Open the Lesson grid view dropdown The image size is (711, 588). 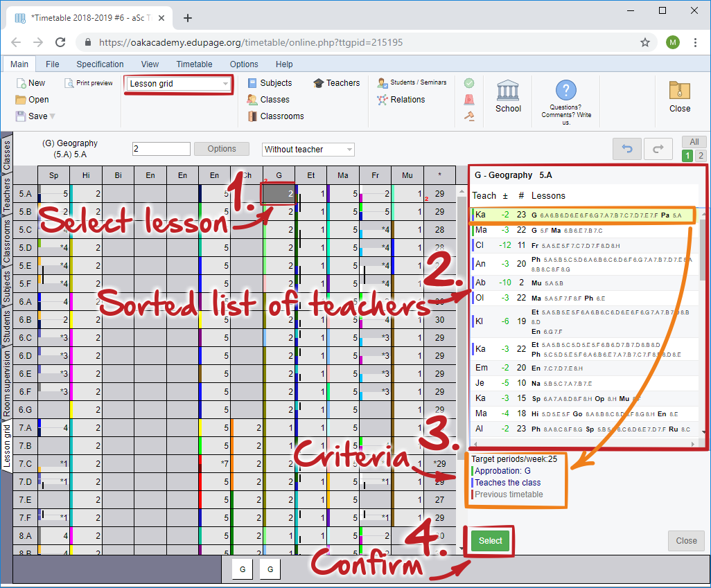(179, 84)
